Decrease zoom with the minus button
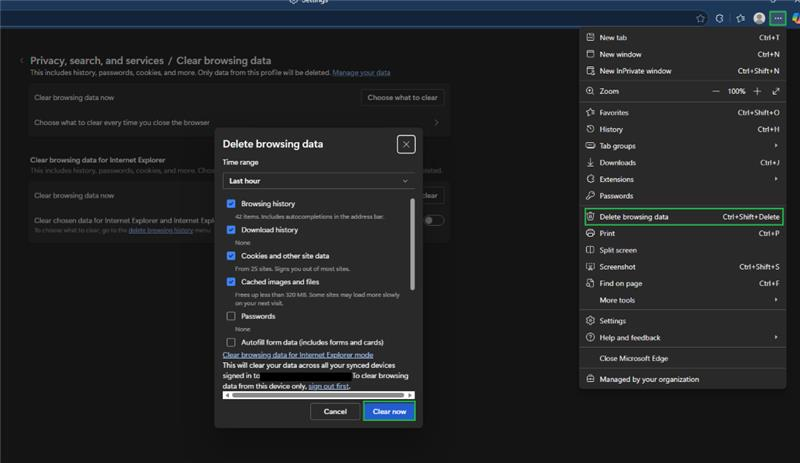800x463 pixels. (x=715, y=91)
